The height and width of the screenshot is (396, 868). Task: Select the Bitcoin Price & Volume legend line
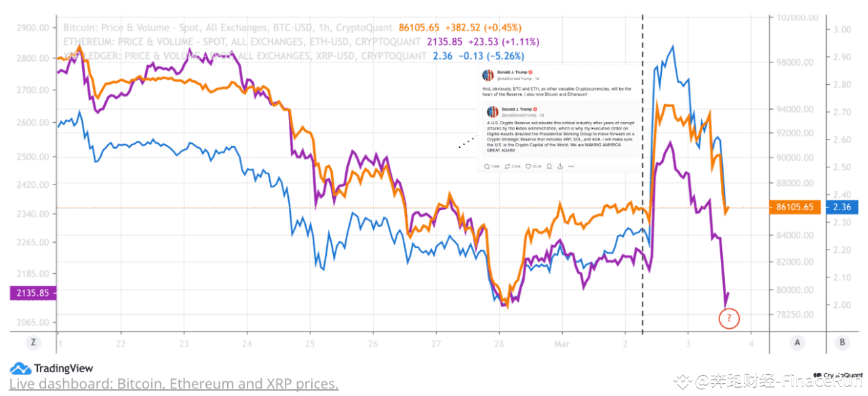[292, 28]
